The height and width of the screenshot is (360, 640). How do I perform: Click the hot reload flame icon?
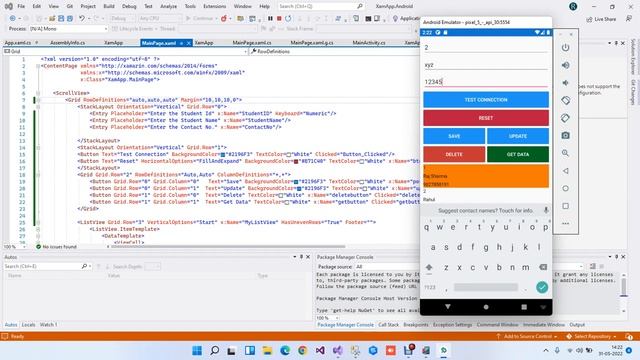(224, 18)
